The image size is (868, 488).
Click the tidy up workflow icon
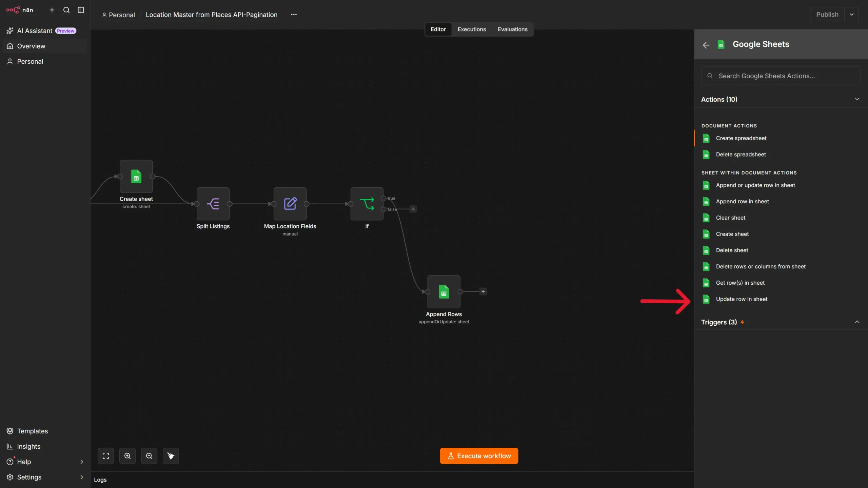(171, 456)
